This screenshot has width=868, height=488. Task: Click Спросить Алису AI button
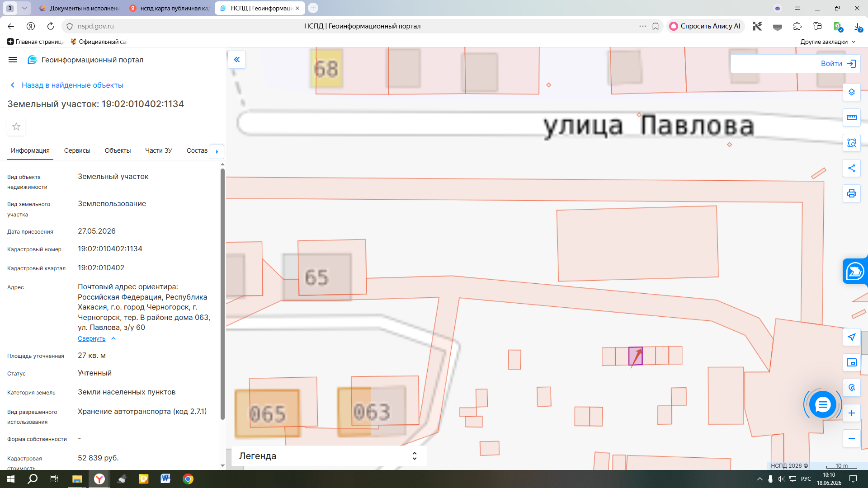[705, 26]
